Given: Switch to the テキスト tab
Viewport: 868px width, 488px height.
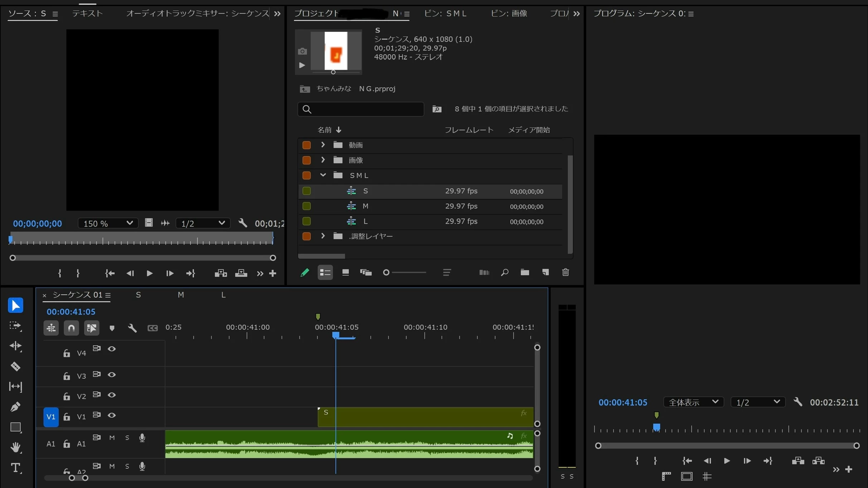Looking at the screenshot, I should [x=87, y=14].
